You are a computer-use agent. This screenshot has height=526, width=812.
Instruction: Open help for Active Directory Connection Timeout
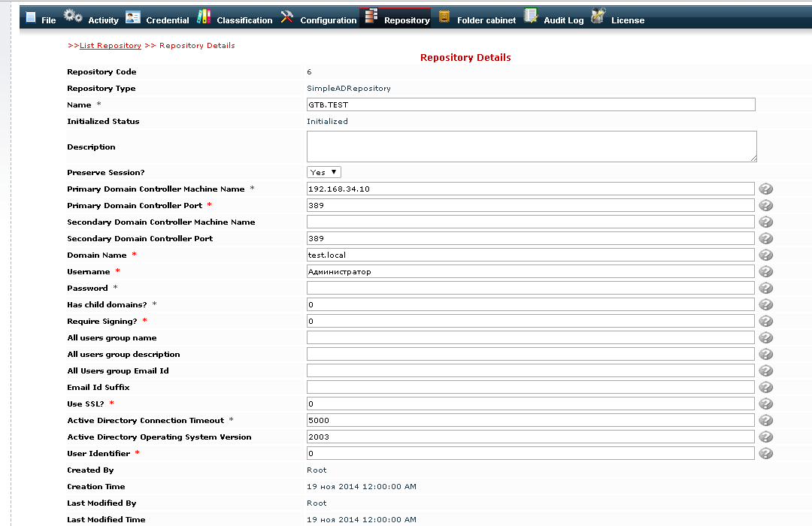766,420
